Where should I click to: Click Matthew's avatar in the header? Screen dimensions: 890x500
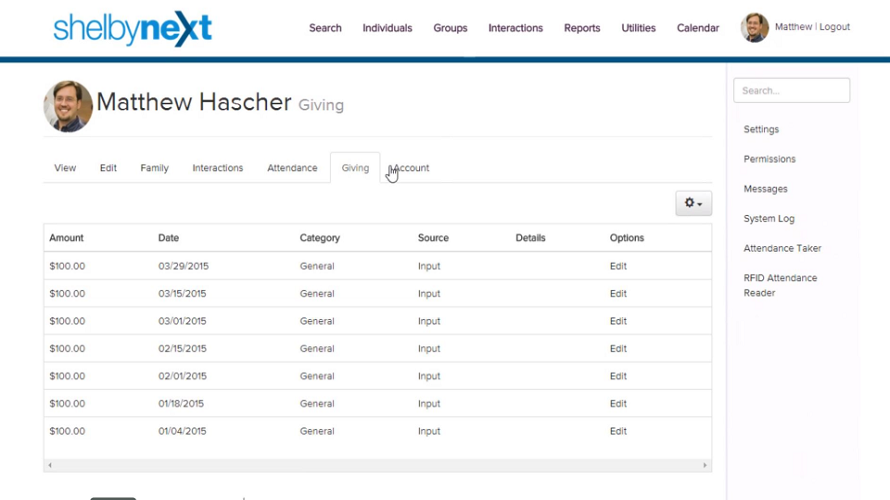754,27
